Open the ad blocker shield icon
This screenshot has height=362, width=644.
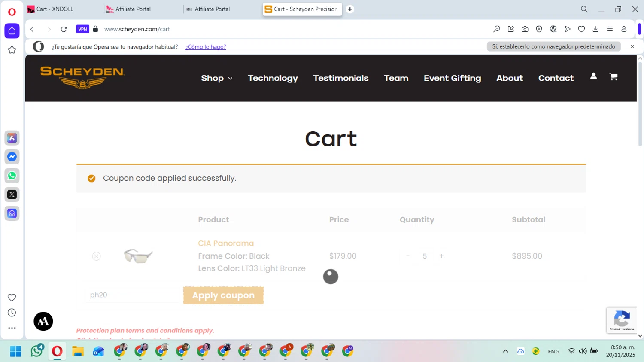pos(539,29)
